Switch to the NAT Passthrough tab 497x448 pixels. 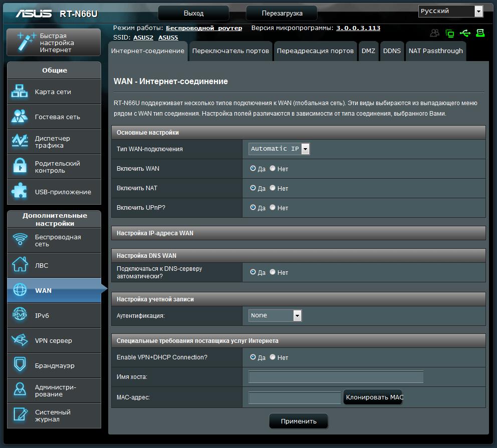pyautogui.click(x=436, y=51)
